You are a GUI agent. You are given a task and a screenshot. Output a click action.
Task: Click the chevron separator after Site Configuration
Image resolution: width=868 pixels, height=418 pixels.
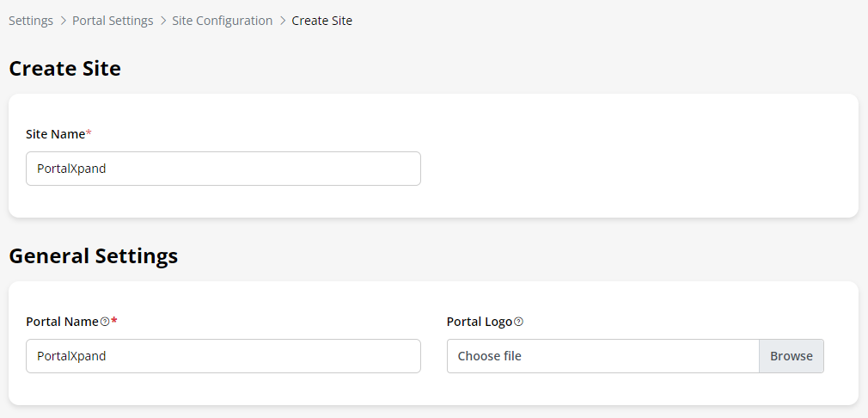point(283,21)
